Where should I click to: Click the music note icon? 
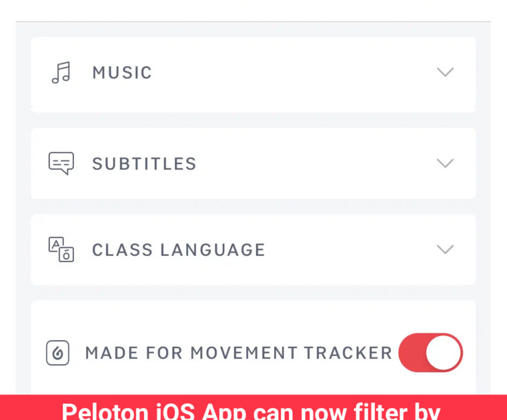click(61, 72)
